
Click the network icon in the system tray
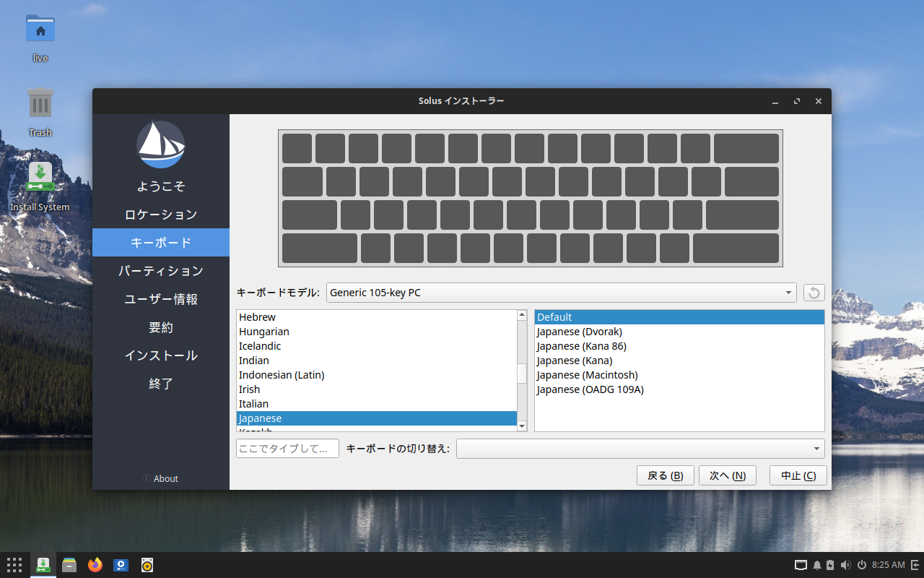[x=801, y=565]
